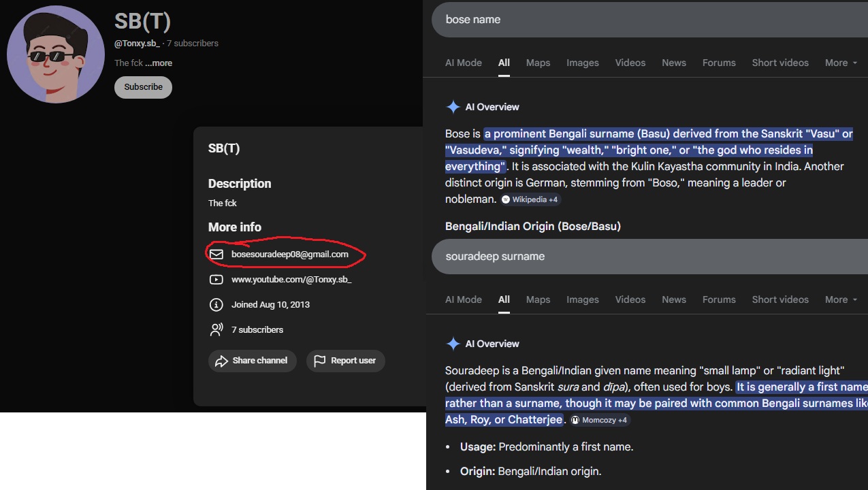
Task: Click 'Usage: Predominantly a first name.' bullet
Action: [547, 447]
